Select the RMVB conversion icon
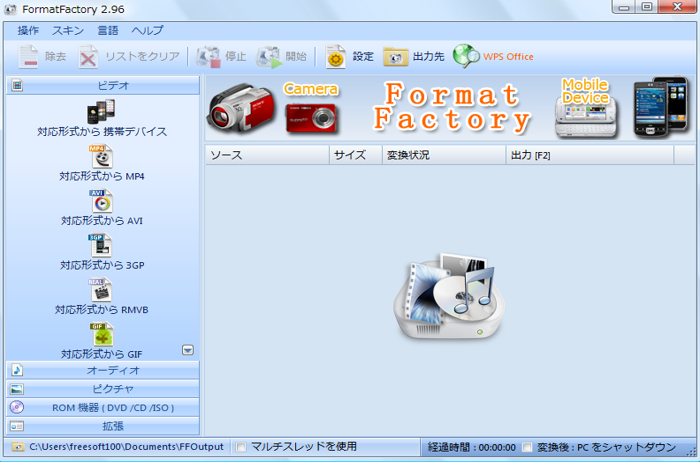Viewport: 700px width, 462px height. coord(100,290)
